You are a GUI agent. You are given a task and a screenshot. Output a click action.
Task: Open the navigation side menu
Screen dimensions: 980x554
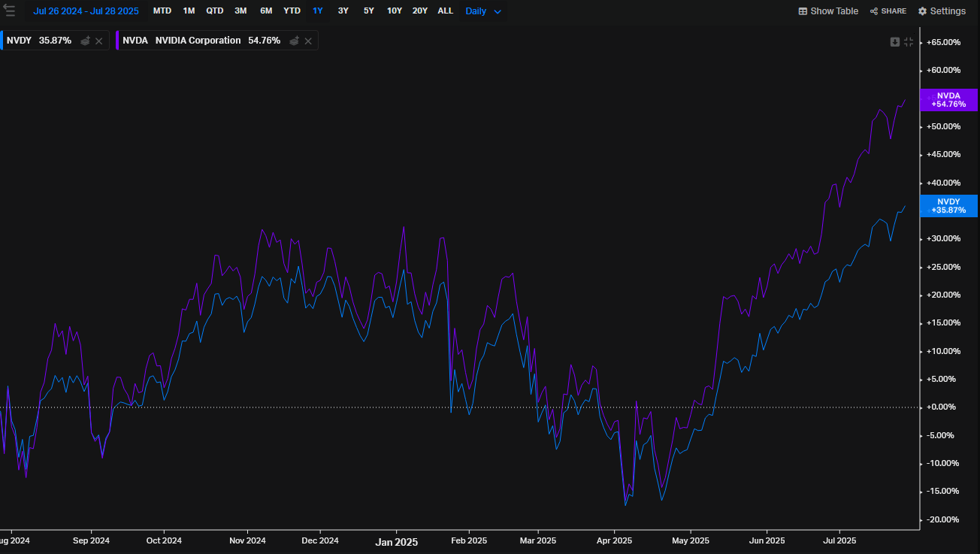[10, 11]
